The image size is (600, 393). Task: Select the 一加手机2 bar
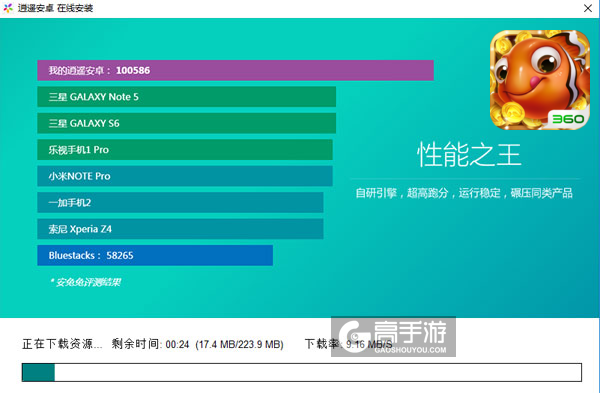pyautogui.click(x=180, y=202)
